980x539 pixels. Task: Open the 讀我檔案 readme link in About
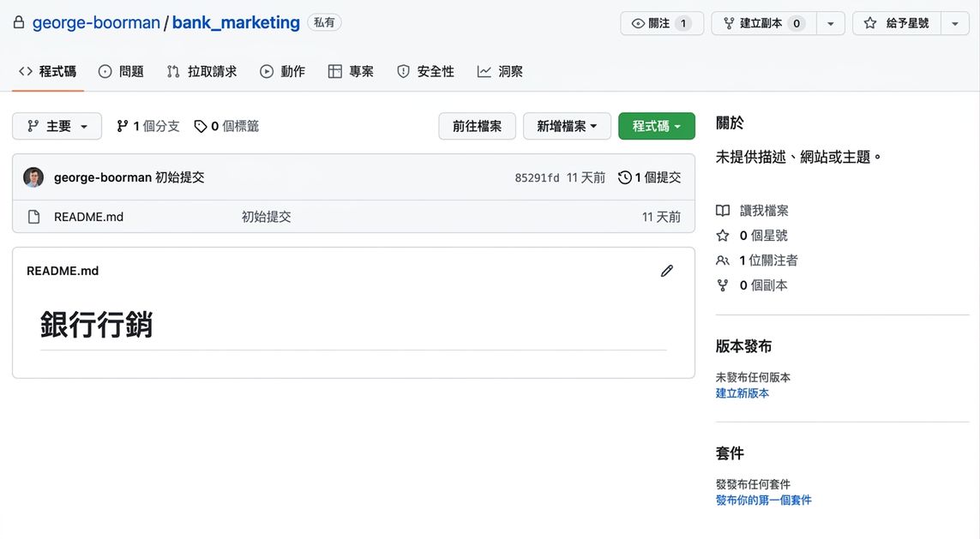pyautogui.click(x=753, y=211)
